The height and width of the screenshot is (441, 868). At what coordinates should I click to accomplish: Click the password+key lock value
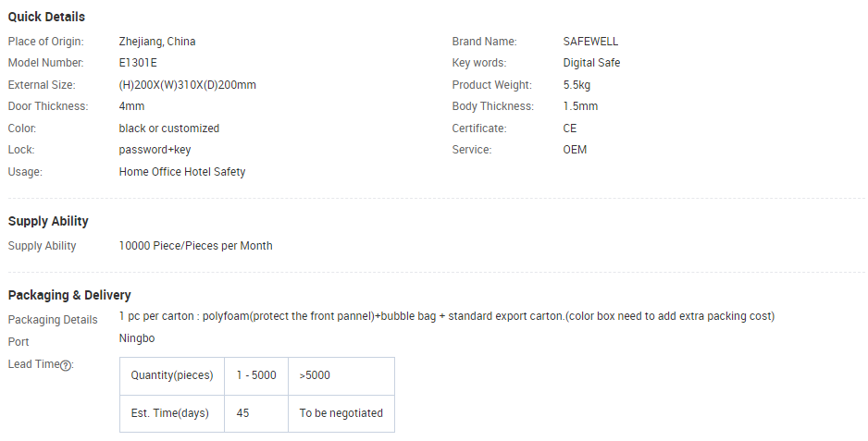[155, 150]
